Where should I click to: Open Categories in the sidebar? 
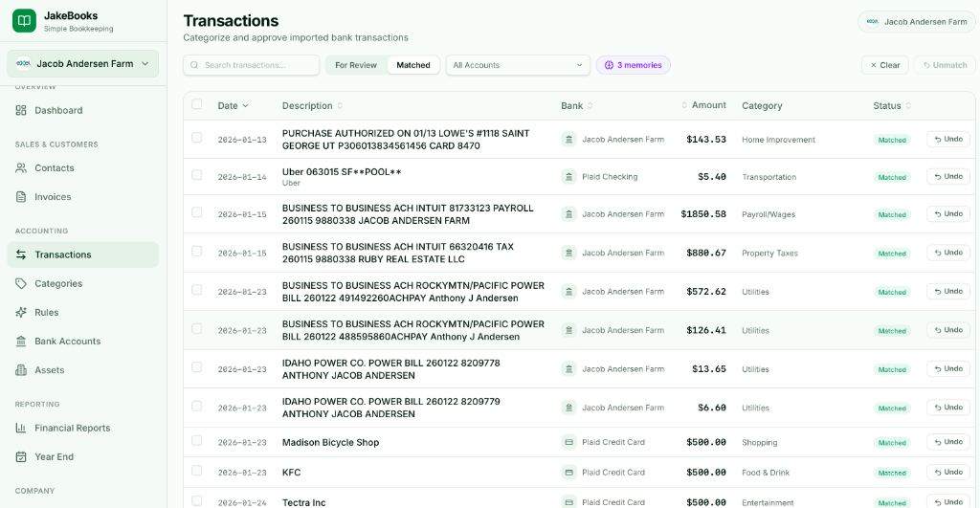click(x=82, y=284)
